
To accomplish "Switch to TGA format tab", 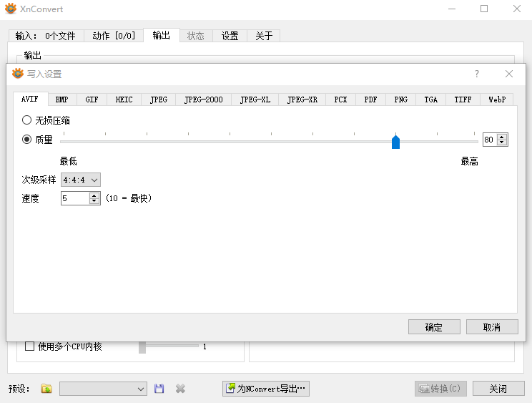I will 431,99.
